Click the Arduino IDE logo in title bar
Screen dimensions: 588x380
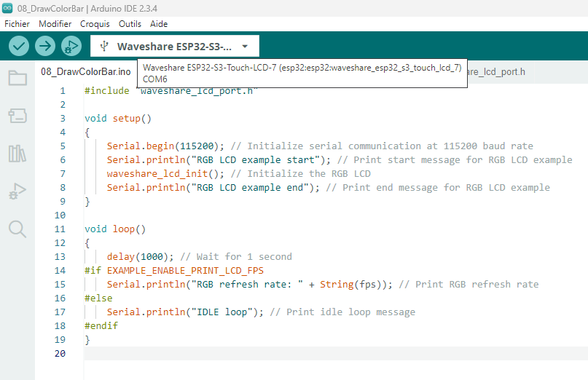pyautogui.click(x=7, y=8)
